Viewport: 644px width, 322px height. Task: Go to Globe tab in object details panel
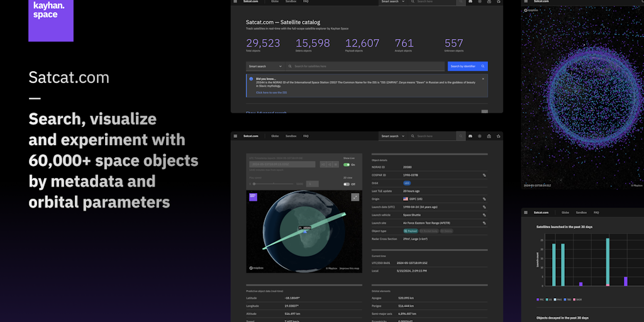tap(275, 136)
